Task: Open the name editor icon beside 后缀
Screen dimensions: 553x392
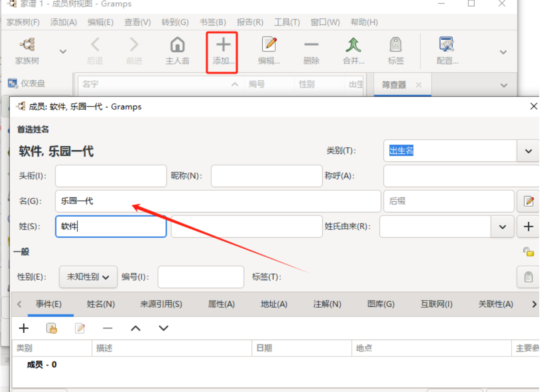Action: (x=528, y=201)
